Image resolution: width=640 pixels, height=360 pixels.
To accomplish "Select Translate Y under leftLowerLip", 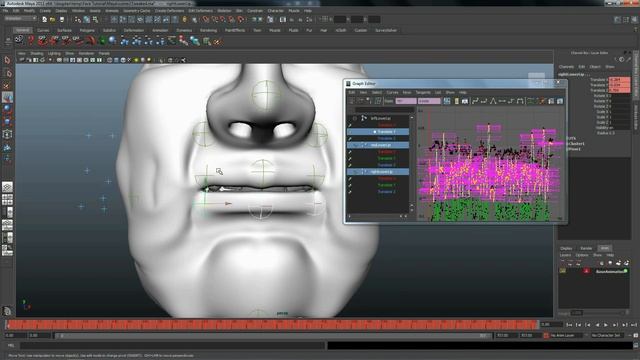I will coord(378,132).
